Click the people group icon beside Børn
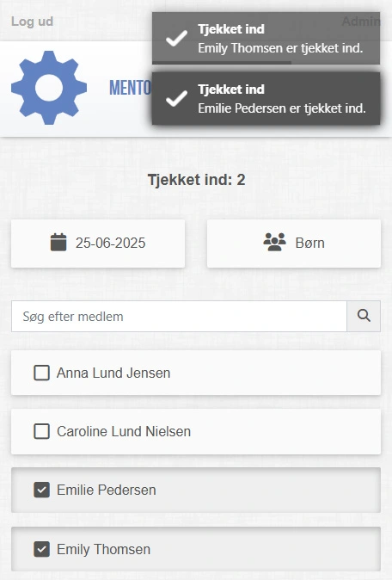Screen dimensions: 392x580 coord(274,243)
